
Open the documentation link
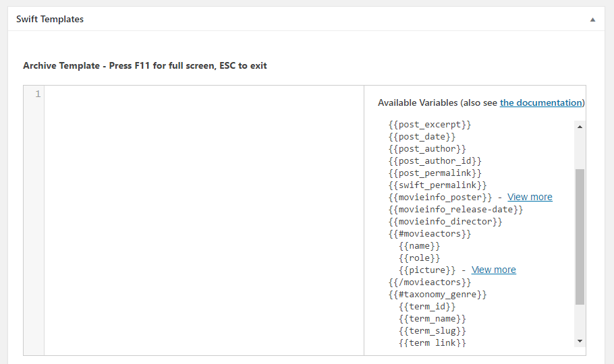540,102
